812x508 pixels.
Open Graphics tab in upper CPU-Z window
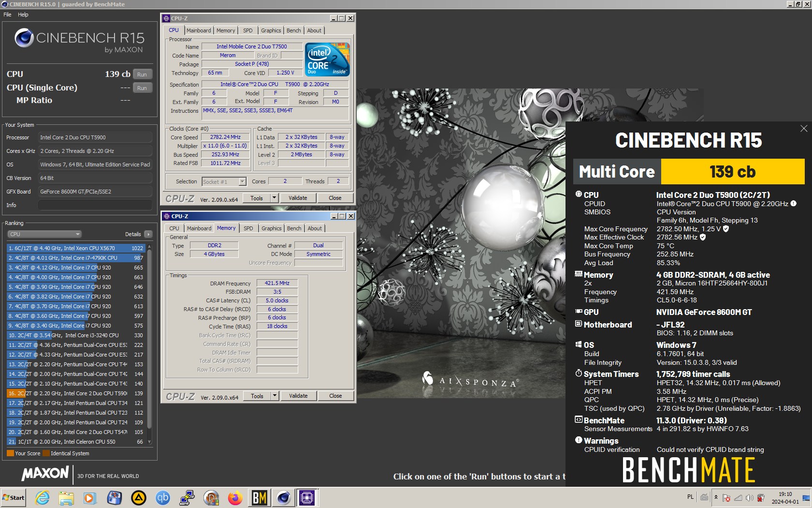pos(271,30)
